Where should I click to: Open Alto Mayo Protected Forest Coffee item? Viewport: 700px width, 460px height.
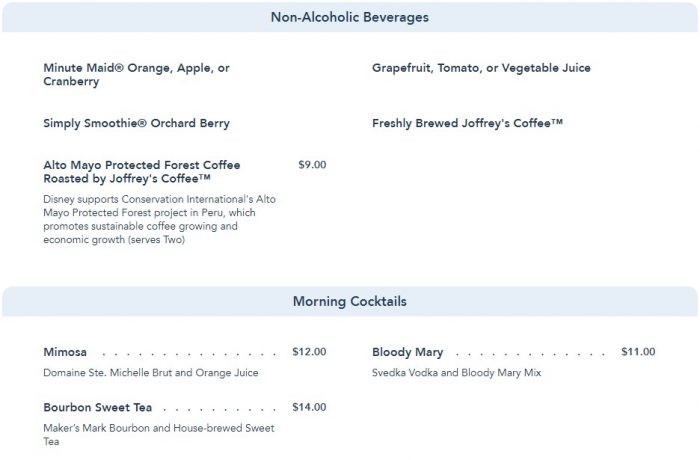pos(141,171)
